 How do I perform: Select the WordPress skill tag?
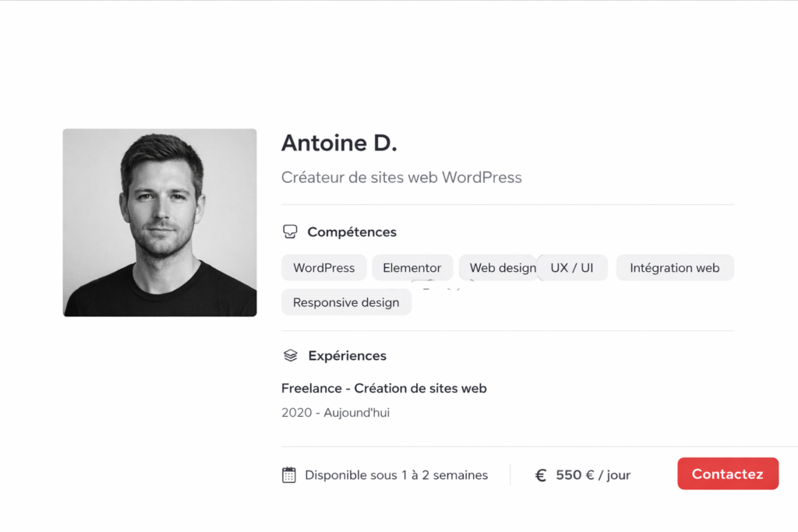[x=323, y=268]
